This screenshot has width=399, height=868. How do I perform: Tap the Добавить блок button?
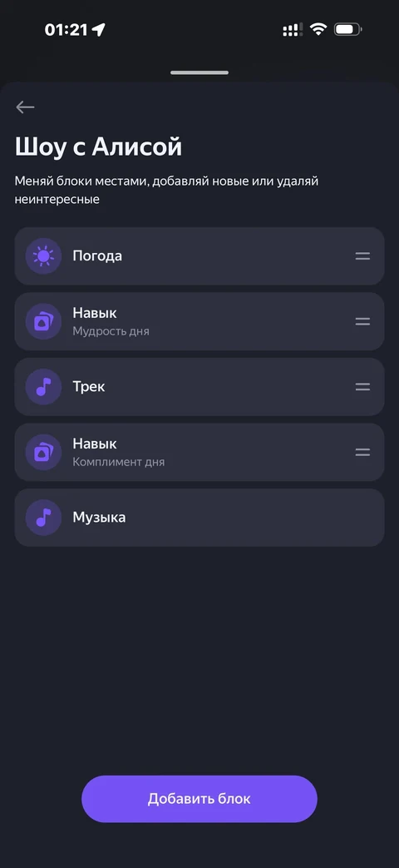click(x=199, y=799)
